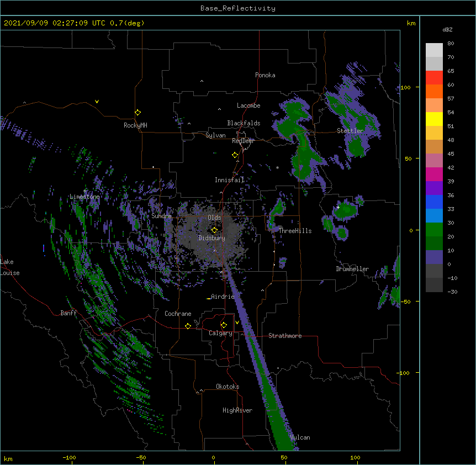Click the Lacombe city label
The width and height of the screenshot is (476, 465).
pos(248,105)
